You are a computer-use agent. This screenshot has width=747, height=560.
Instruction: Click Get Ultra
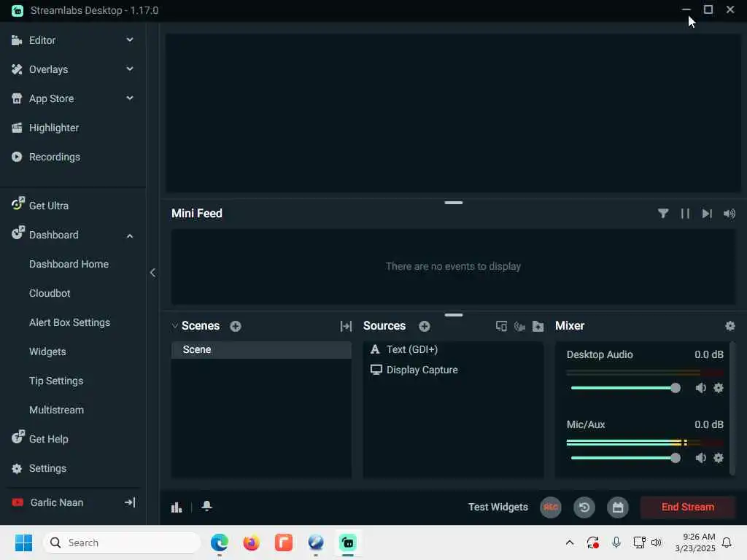pos(49,206)
